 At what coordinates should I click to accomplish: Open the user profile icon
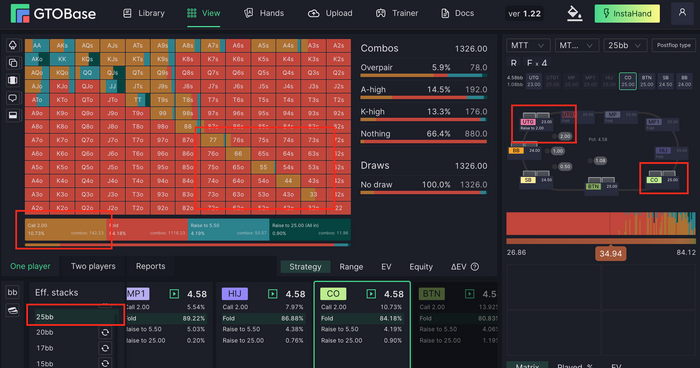[x=682, y=13]
